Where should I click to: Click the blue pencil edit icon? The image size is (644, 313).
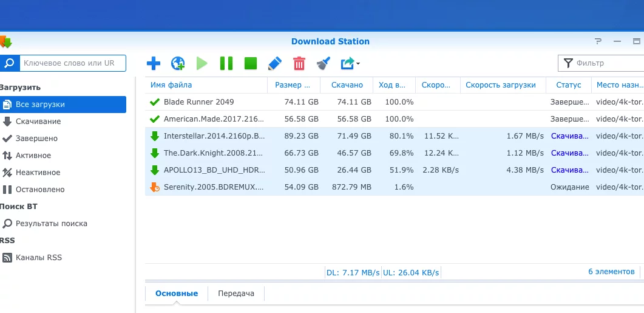coord(275,63)
